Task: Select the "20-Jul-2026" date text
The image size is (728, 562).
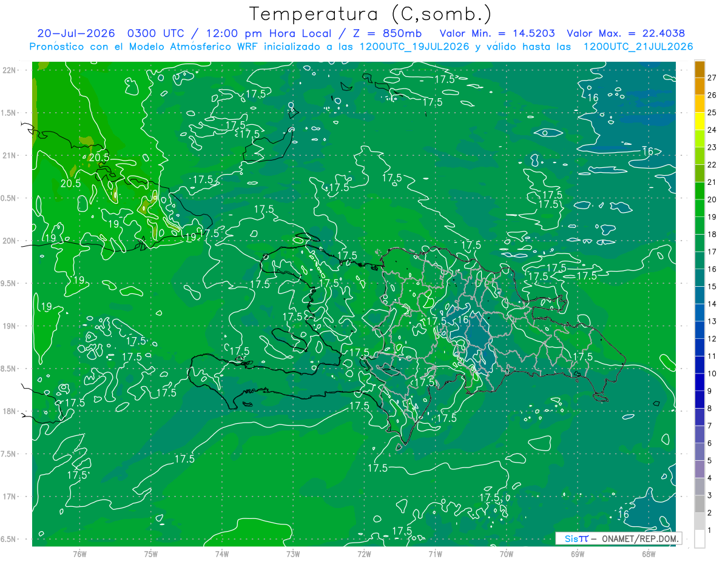Action: pyautogui.click(x=75, y=33)
